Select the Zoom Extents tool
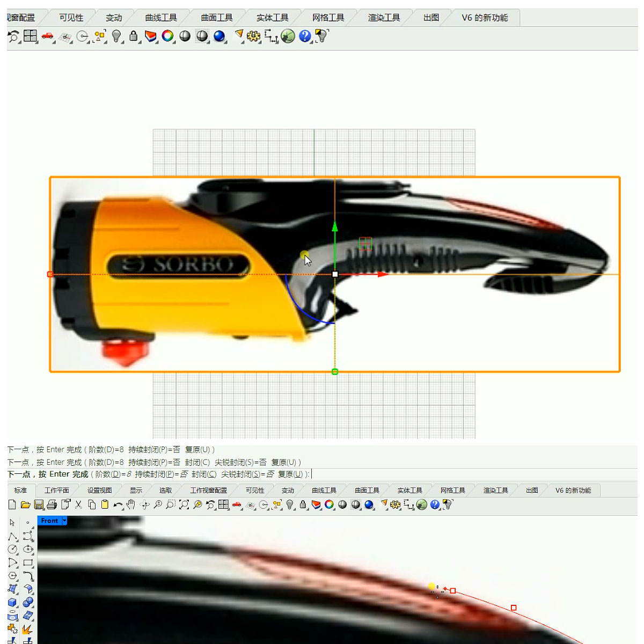This screenshot has width=644, height=644. (x=184, y=504)
